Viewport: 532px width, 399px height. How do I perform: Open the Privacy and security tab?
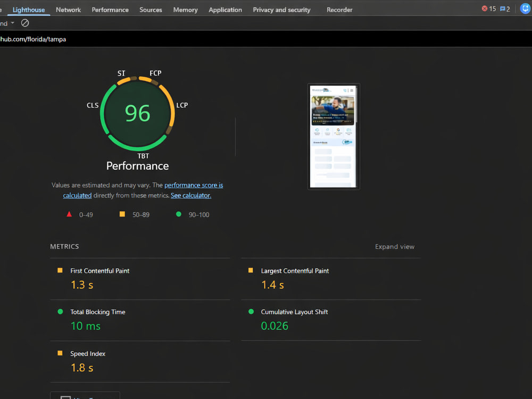pos(281,10)
